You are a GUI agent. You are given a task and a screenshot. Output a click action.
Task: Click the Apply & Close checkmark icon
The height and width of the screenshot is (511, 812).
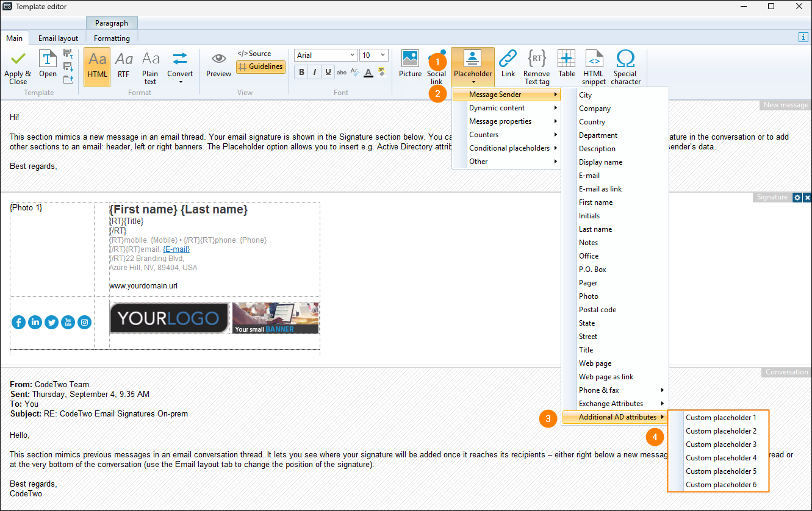click(x=18, y=59)
